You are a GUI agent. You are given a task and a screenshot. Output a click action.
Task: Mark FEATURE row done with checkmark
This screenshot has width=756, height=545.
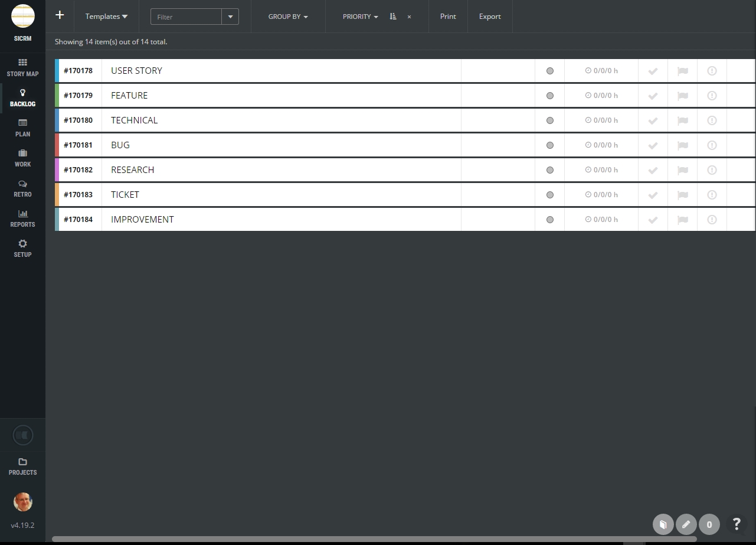[x=653, y=96]
